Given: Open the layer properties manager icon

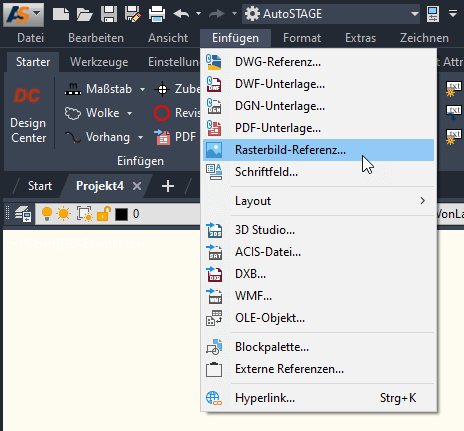Looking at the screenshot, I should pos(23,214).
